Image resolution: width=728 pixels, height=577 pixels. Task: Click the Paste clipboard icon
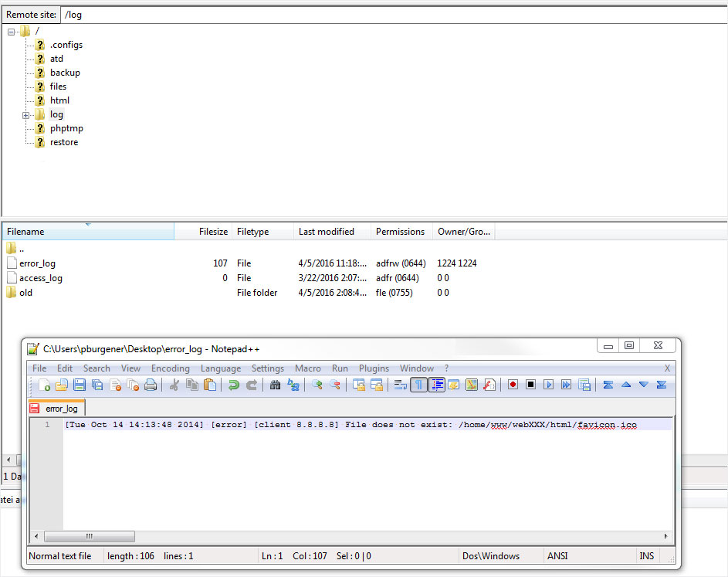210,385
